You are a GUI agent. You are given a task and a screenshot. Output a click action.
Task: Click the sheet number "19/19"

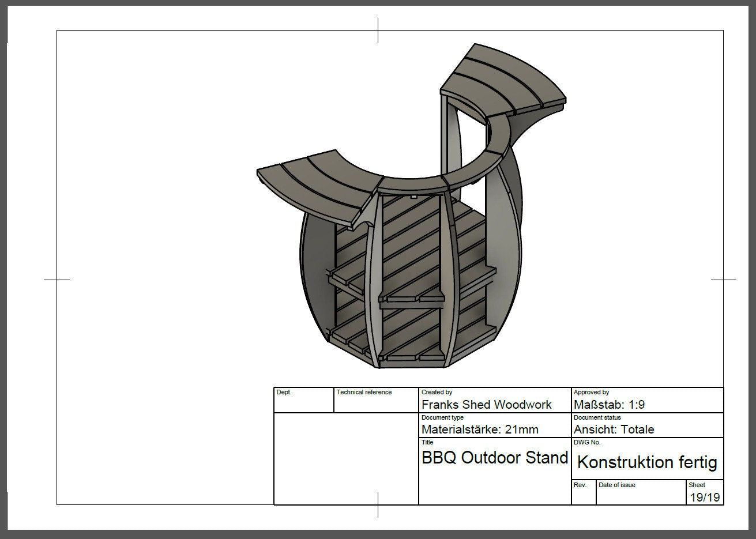click(704, 497)
